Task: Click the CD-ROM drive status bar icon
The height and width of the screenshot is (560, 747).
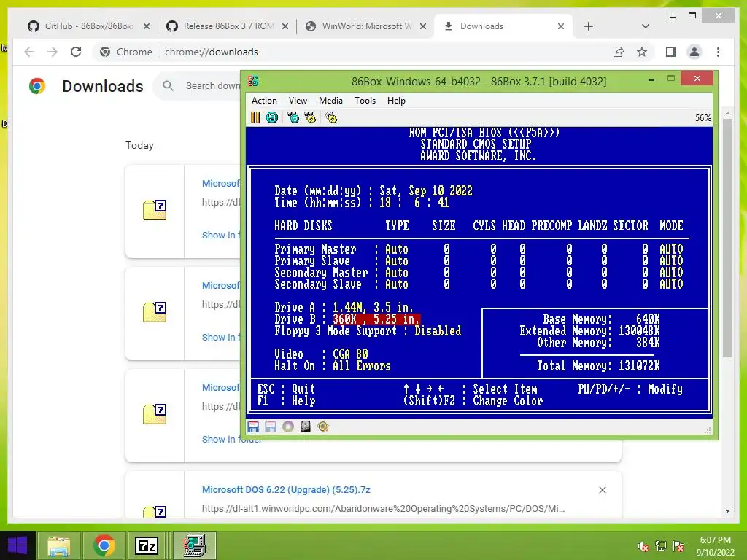Action: pos(288,427)
